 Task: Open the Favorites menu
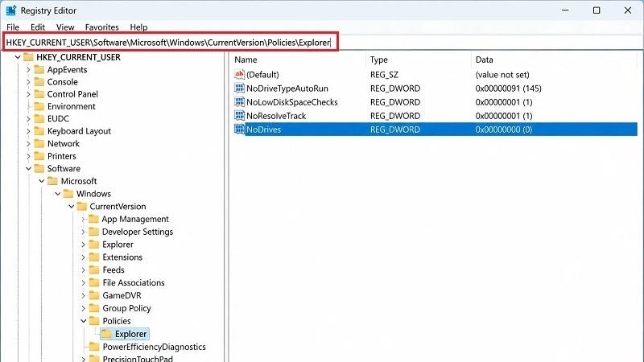click(x=102, y=27)
